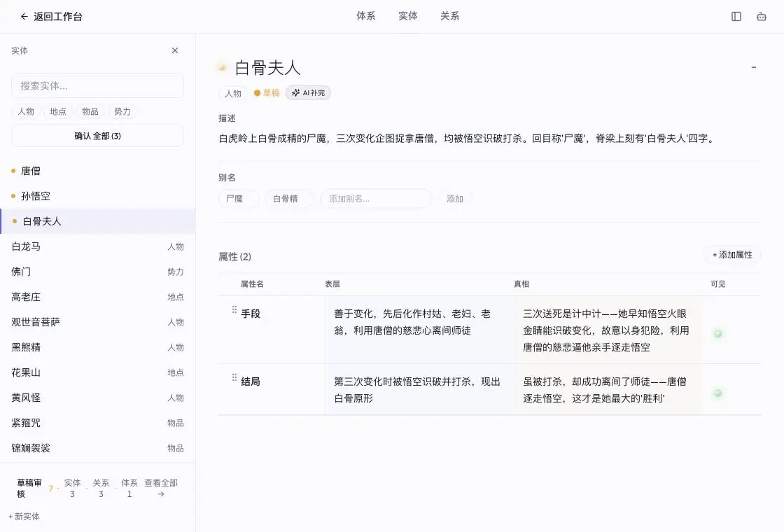This screenshot has height=532, width=784.
Task: Click the 草稿 status badge
Action: point(267,93)
